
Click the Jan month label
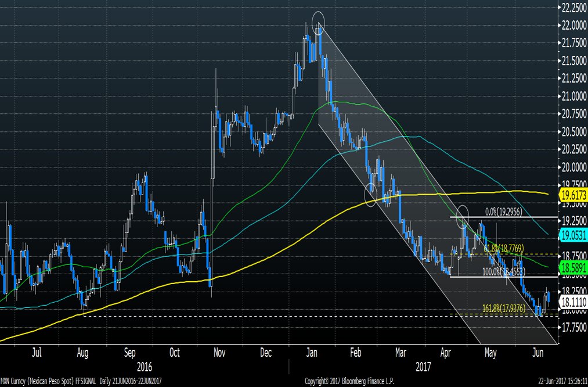coord(312,353)
